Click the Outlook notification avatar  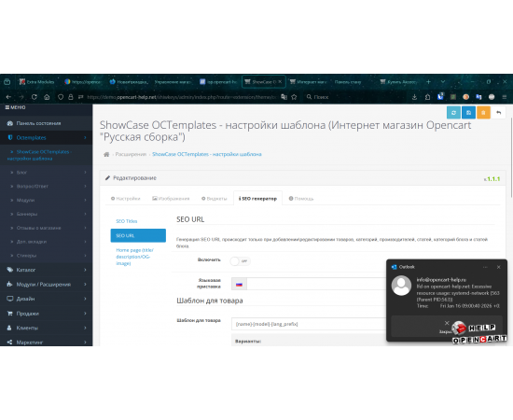point(401,286)
